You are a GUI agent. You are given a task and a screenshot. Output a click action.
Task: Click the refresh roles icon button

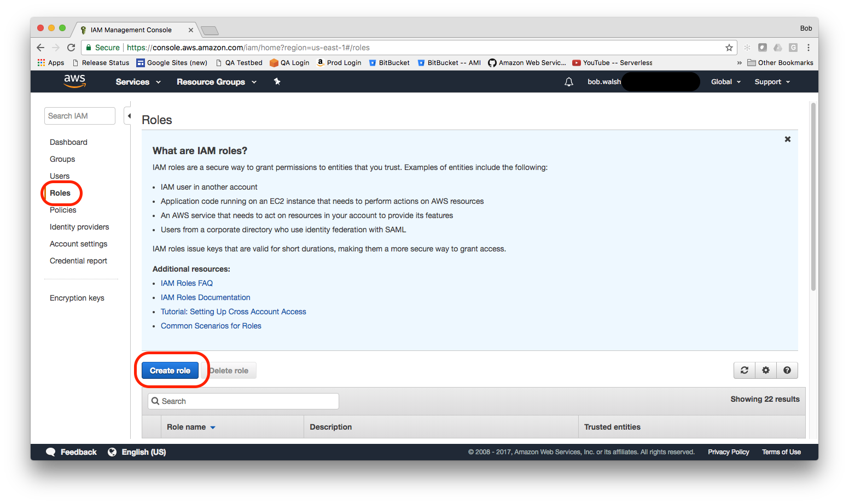tap(745, 370)
